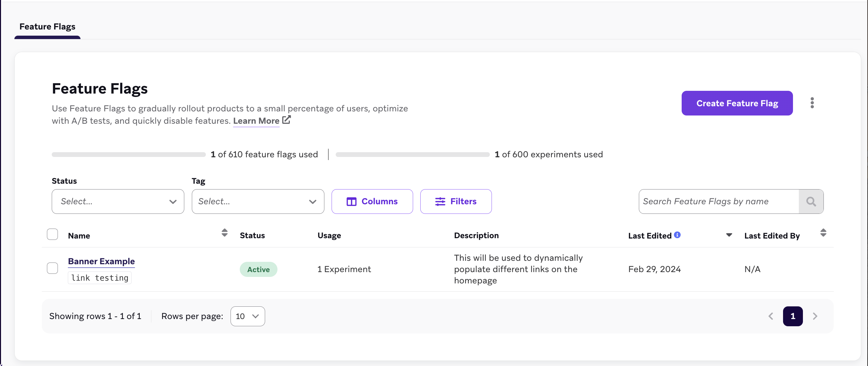Switch to the Feature Flags tab
Image resolution: width=868 pixels, height=366 pixels.
pos(47,26)
